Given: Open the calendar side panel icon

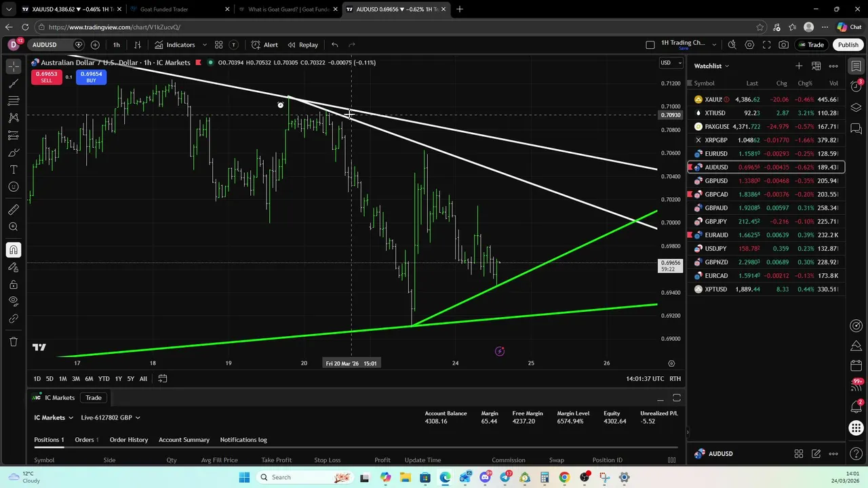Looking at the screenshot, I should [856, 365].
